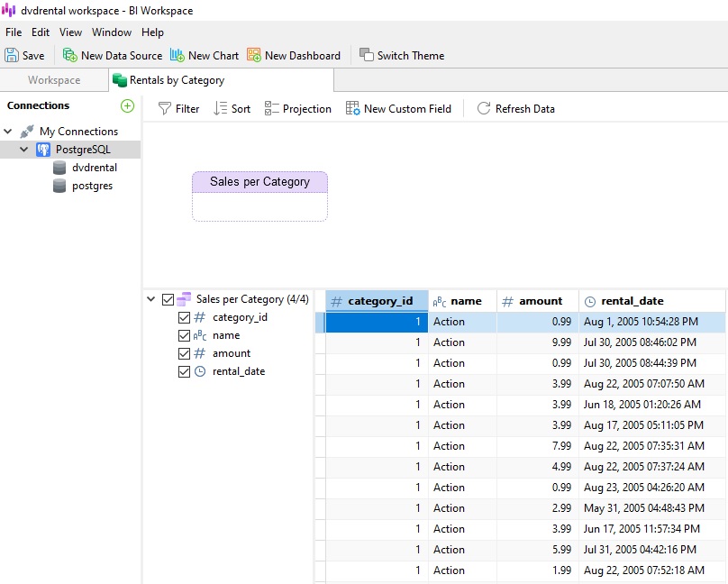Click the Refresh Data button label
The width and height of the screenshot is (728, 584).
pos(525,109)
